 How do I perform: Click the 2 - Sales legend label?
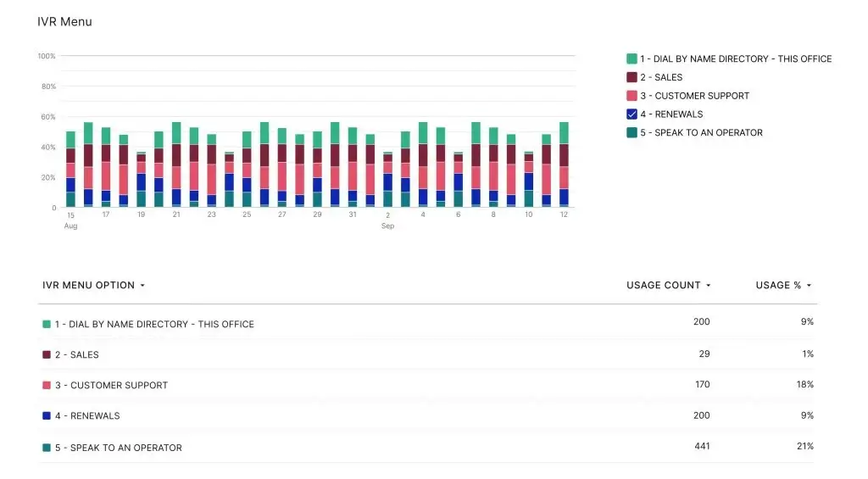[x=661, y=77]
